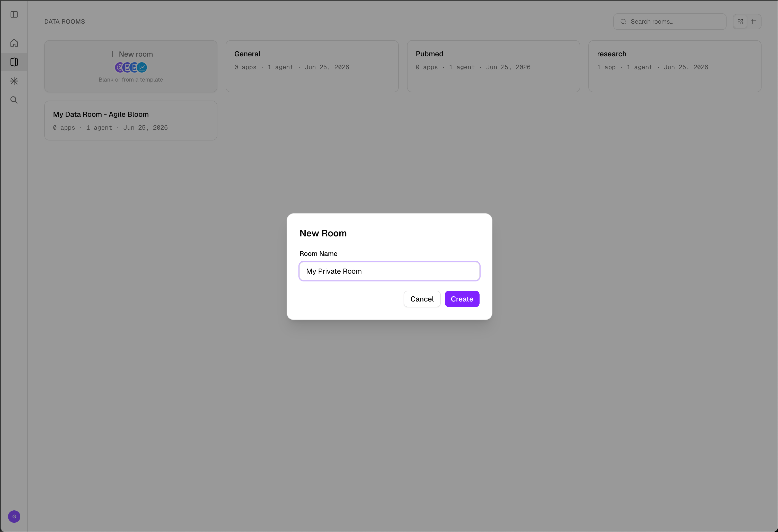The width and height of the screenshot is (778, 532).
Task: Click 'Blank or from a template' text
Action: coord(130,80)
